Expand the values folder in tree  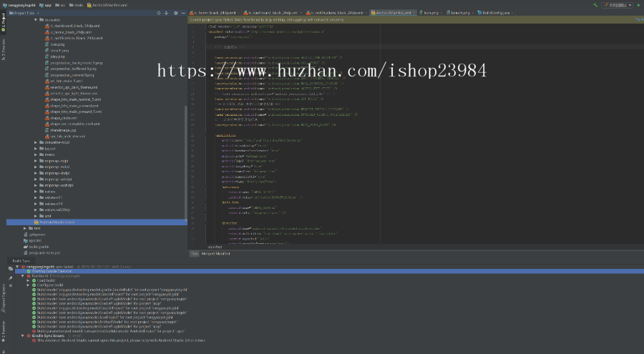click(36, 191)
